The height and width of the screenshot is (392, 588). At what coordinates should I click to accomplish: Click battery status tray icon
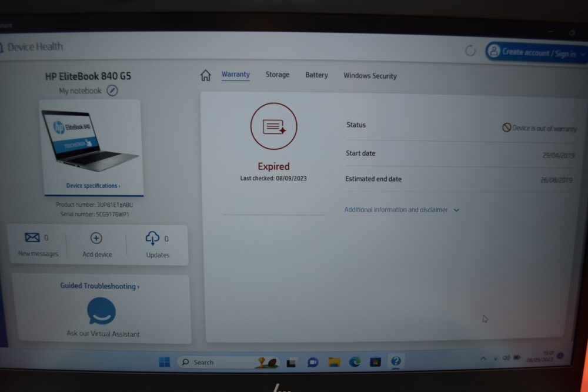tap(517, 357)
